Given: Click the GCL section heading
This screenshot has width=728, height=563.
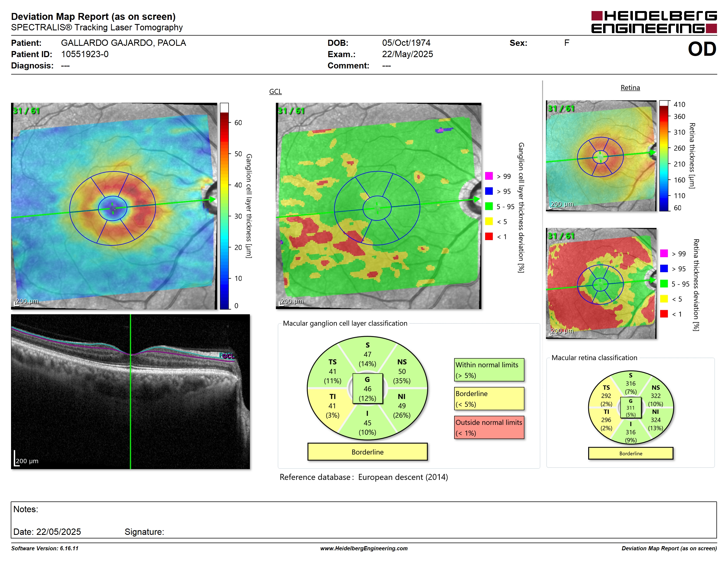Looking at the screenshot, I should click(275, 91).
